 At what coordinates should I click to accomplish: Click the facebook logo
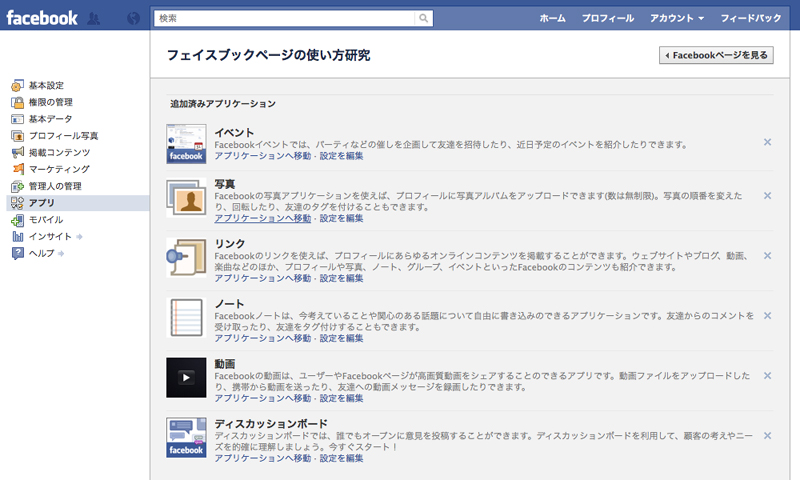pyautogui.click(x=42, y=18)
